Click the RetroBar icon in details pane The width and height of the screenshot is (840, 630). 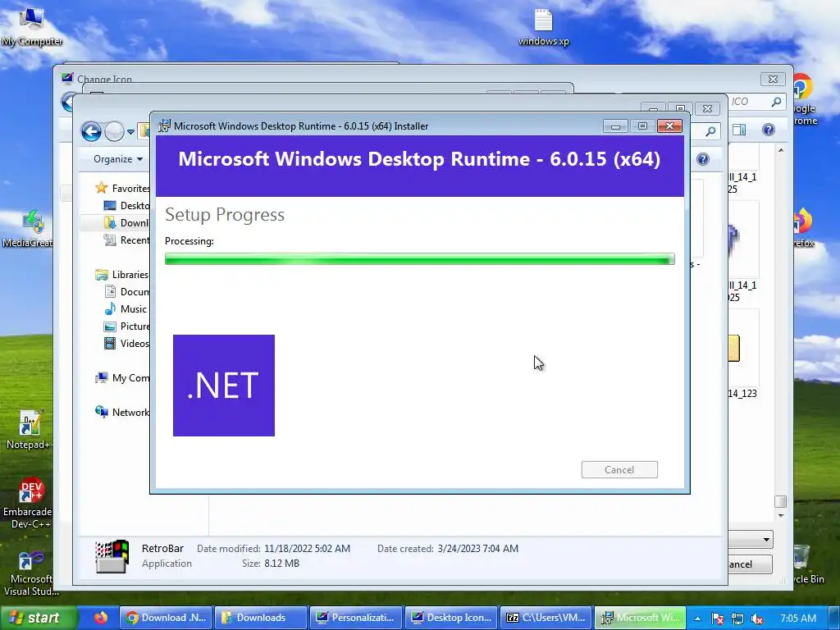tap(112, 556)
